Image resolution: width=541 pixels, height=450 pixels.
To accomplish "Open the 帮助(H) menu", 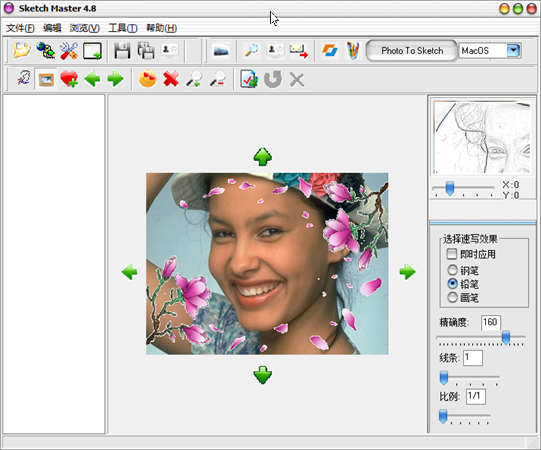I will coord(161,28).
